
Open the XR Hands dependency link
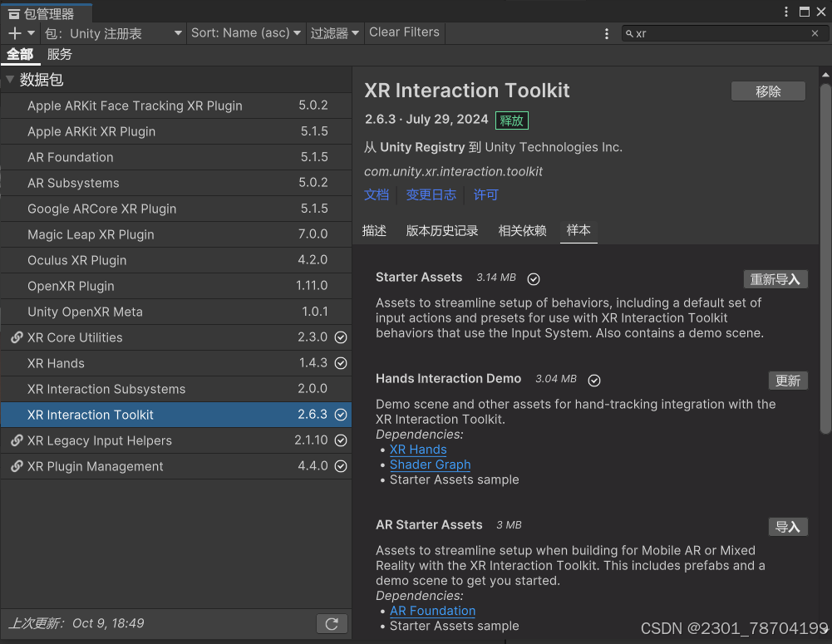tap(418, 450)
